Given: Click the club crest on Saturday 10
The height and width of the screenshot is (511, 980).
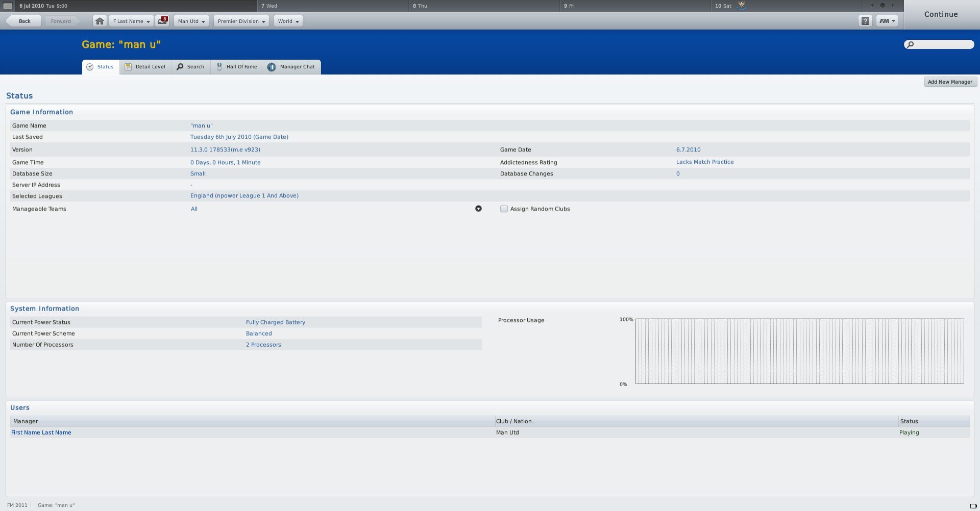Looking at the screenshot, I should (742, 6).
